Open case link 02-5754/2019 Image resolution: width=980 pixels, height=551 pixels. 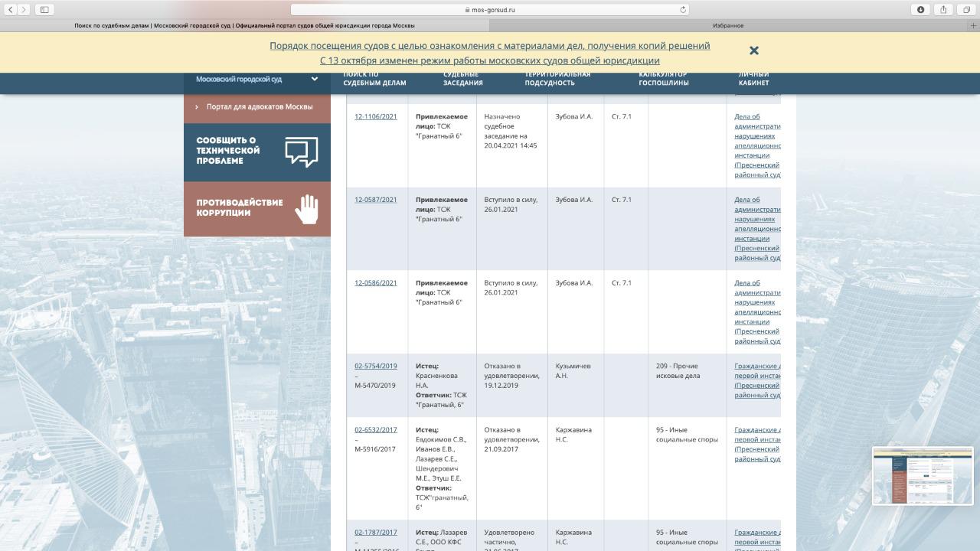pyautogui.click(x=375, y=367)
